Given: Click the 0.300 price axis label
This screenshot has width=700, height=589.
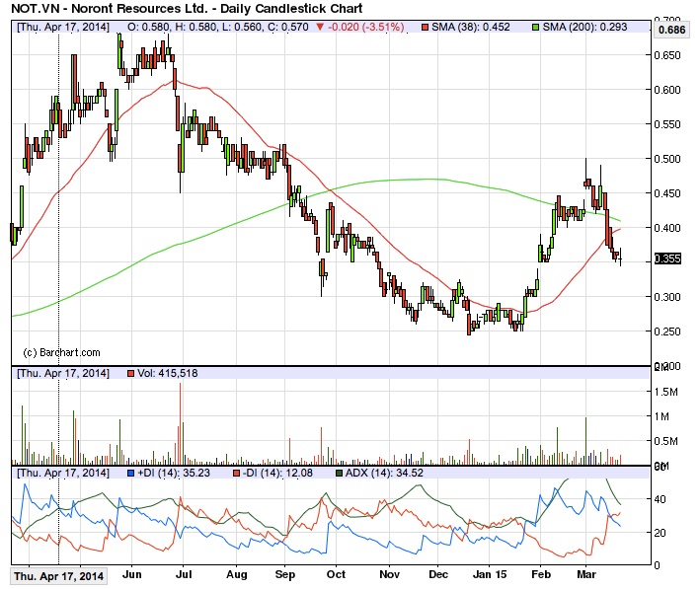Looking at the screenshot, I should (x=667, y=297).
